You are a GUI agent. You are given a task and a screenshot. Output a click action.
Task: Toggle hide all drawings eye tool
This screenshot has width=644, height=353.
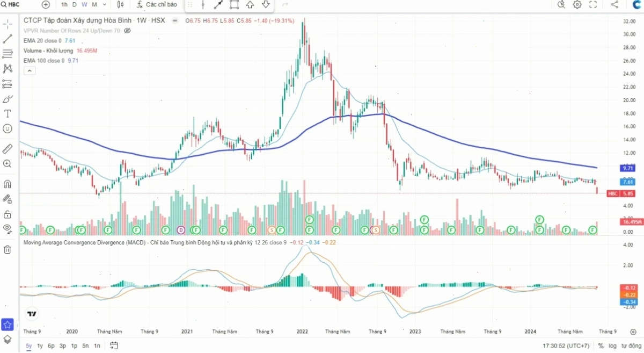8,228
